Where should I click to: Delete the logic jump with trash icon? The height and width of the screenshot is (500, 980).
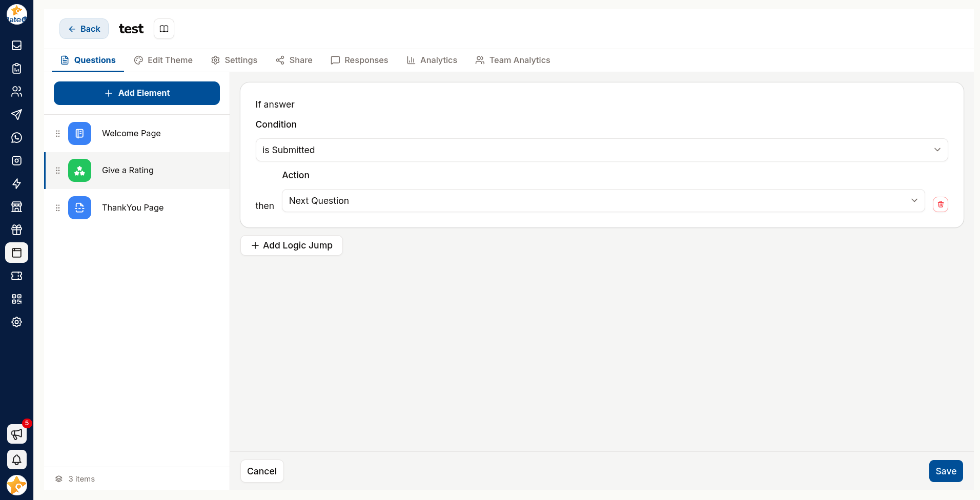click(x=941, y=204)
